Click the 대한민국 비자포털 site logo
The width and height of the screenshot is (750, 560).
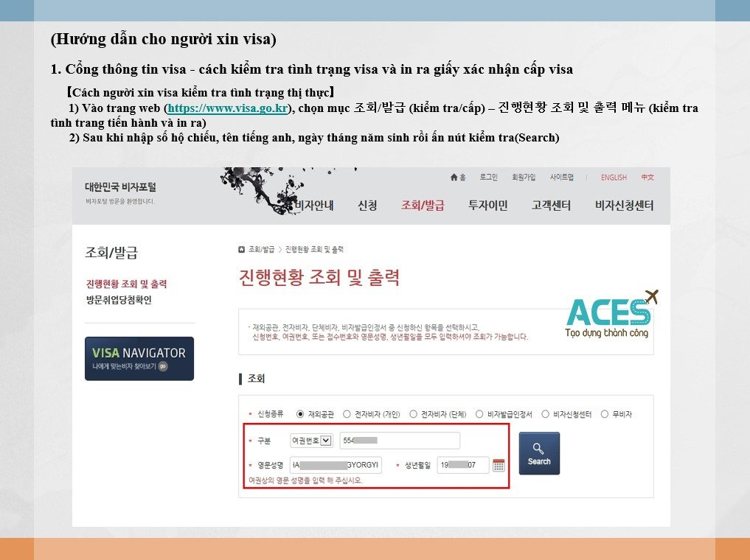point(120,188)
